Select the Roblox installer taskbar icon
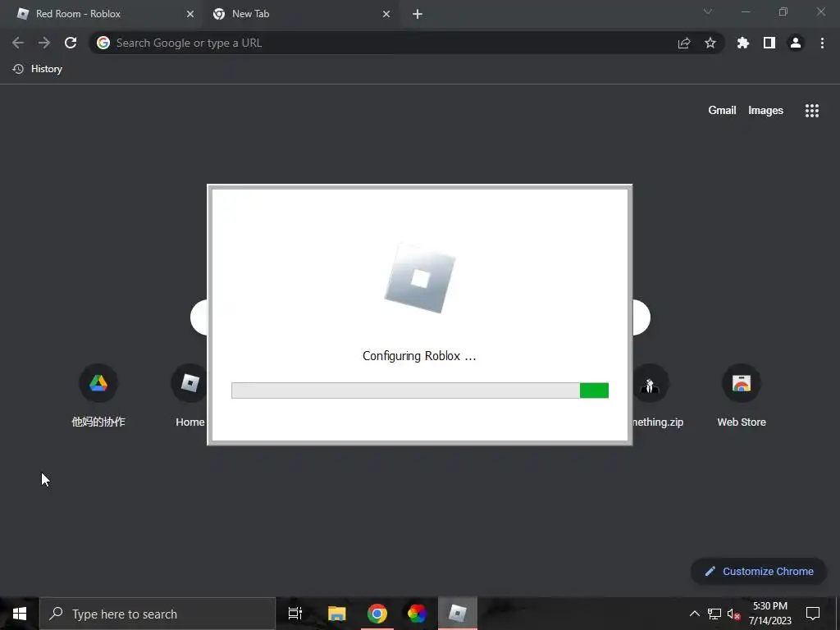Screen dimensions: 840x630 point(458,614)
